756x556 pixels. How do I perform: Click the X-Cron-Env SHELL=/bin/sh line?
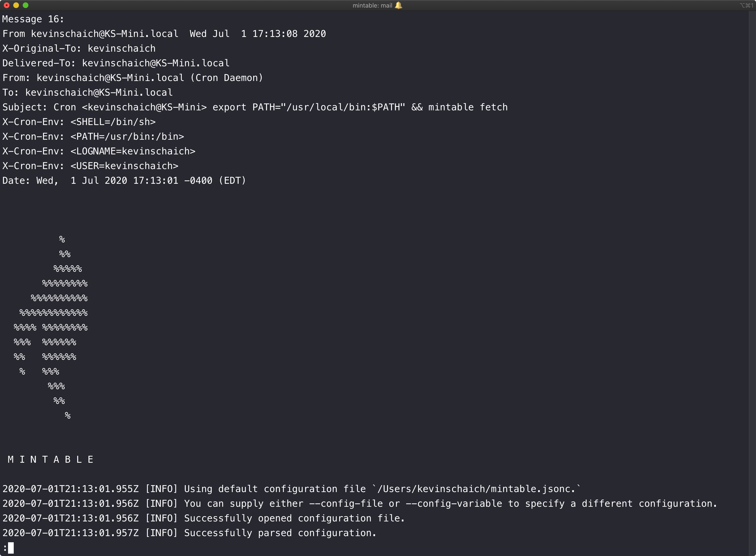click(x=79, y=122)
